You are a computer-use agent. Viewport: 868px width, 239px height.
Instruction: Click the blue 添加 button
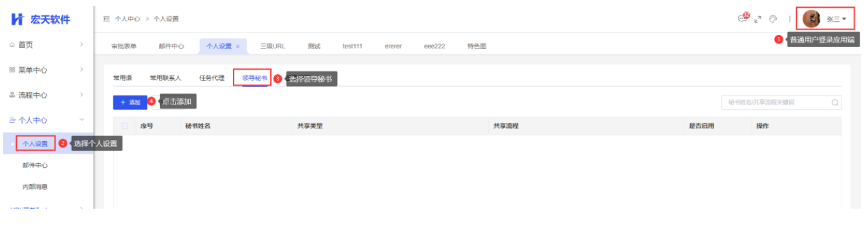coord(130,102)
